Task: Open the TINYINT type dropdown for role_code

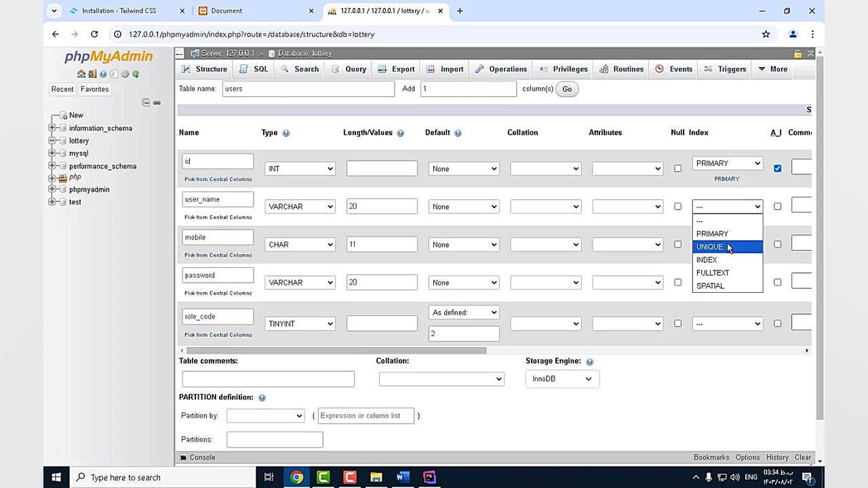Action: (300, 324)
